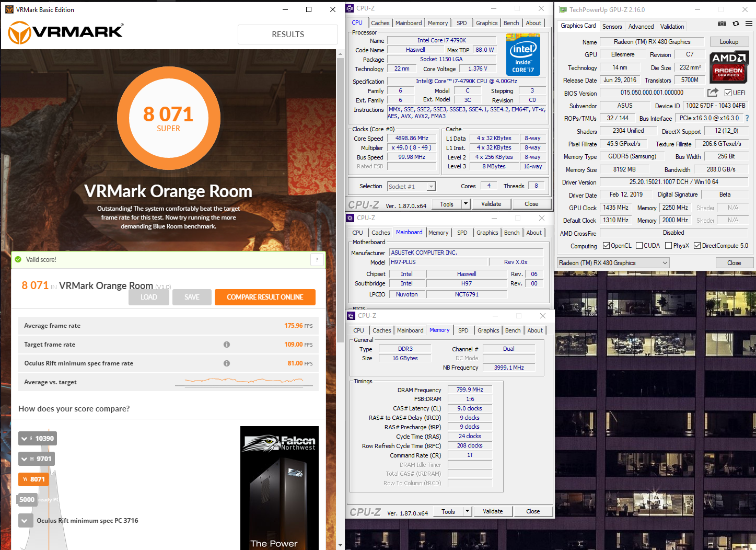The image size is (756, 550).
Task: Click the LOAD button in VRMark
Action: pos(149,297)
